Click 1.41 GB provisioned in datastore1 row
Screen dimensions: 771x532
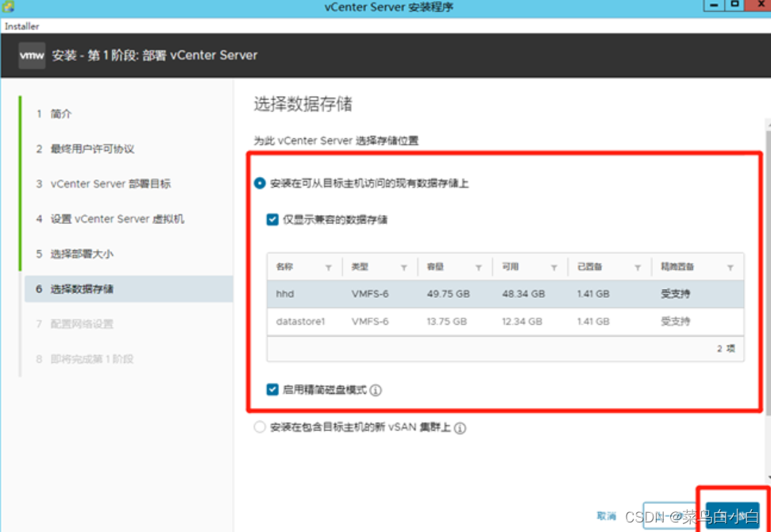593,322
